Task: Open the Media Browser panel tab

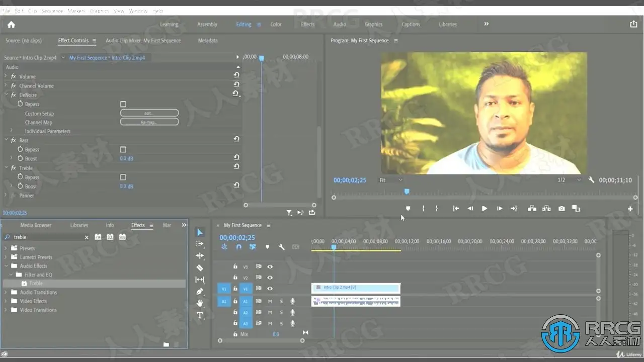Action: (36, 225)
